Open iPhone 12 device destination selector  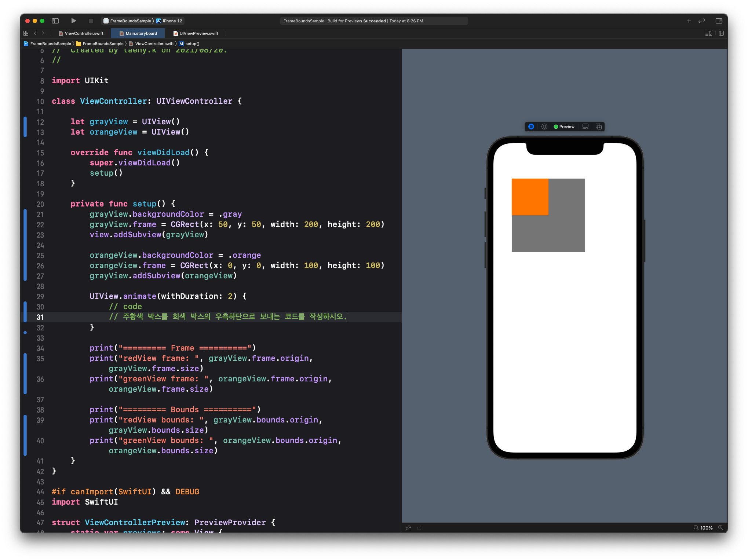[172, 21]
